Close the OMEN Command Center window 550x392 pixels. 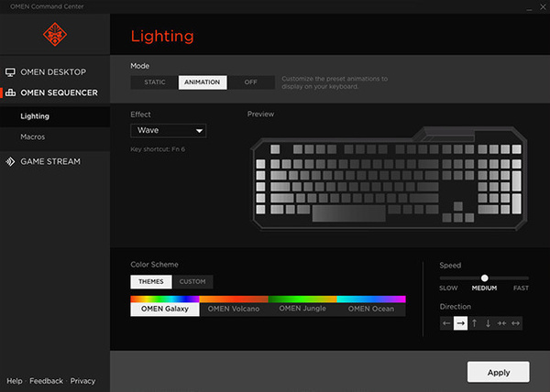543,7
